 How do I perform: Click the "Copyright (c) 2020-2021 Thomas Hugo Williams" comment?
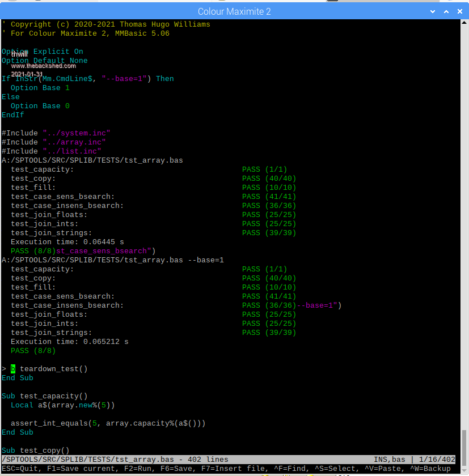(106, 24)
